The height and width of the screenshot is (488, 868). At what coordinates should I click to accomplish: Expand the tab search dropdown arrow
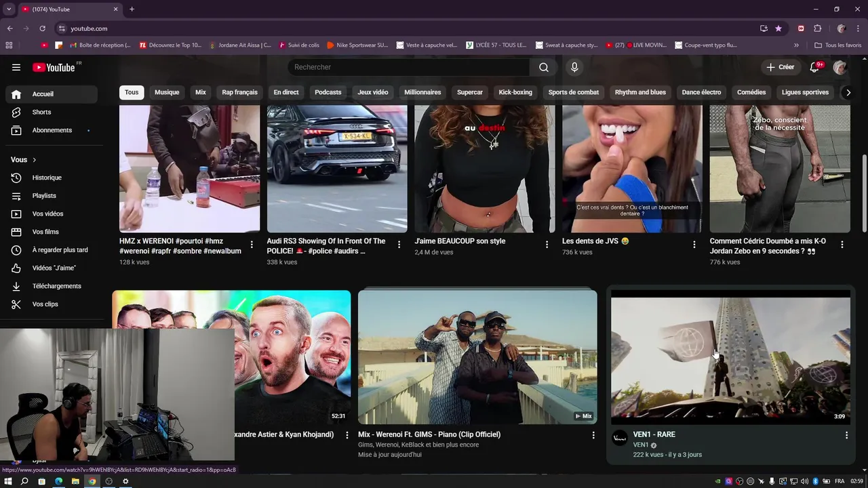pos(9,9)
